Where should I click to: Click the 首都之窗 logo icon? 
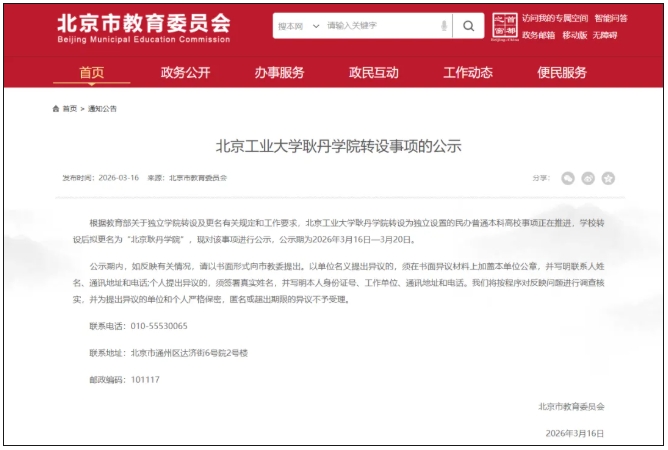pyautogui.click(x=504, y=26)
